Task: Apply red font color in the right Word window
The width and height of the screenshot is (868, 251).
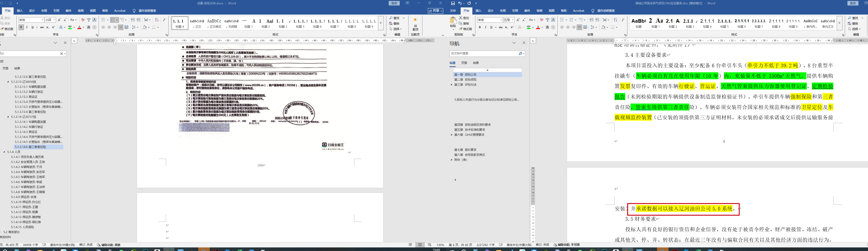Action: (538, 27)
